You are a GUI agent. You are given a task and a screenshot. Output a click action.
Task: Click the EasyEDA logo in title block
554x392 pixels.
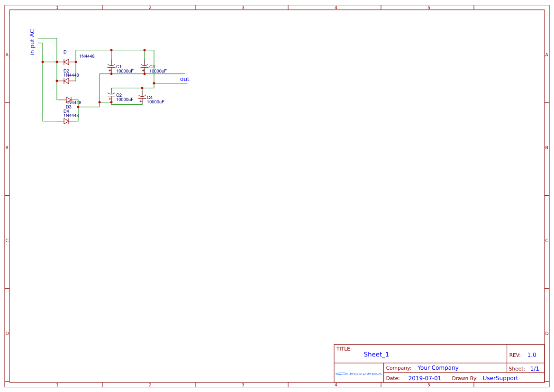[x=359, y=374]
